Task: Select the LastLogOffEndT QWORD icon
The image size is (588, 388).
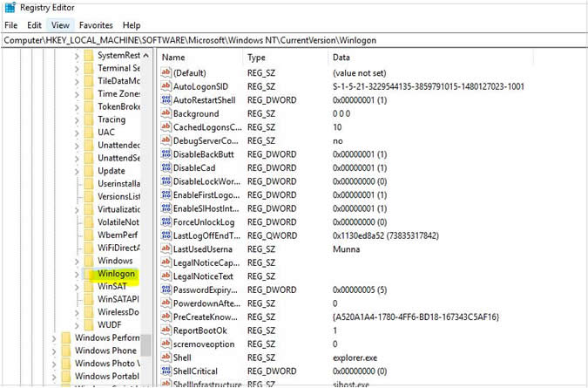Action: pos(166,235)
